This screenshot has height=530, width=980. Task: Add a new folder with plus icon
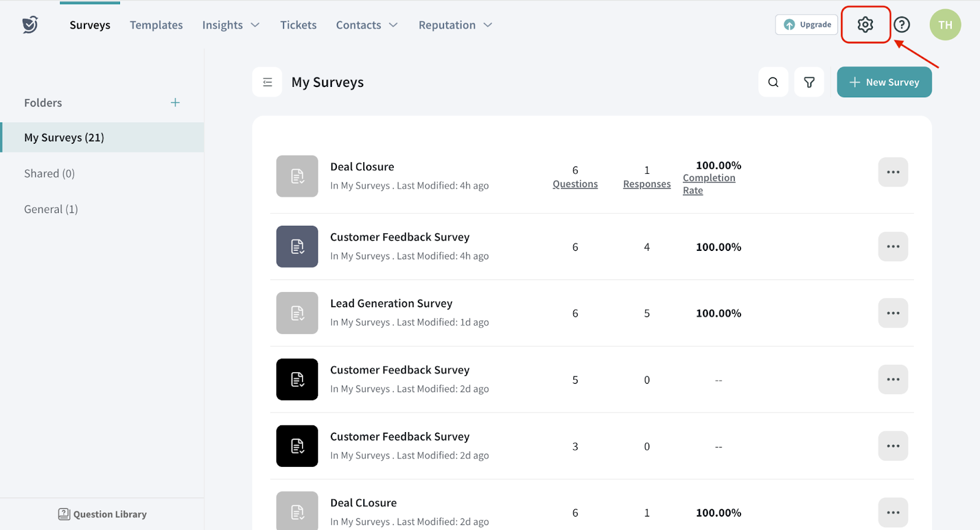coord(175,103)
